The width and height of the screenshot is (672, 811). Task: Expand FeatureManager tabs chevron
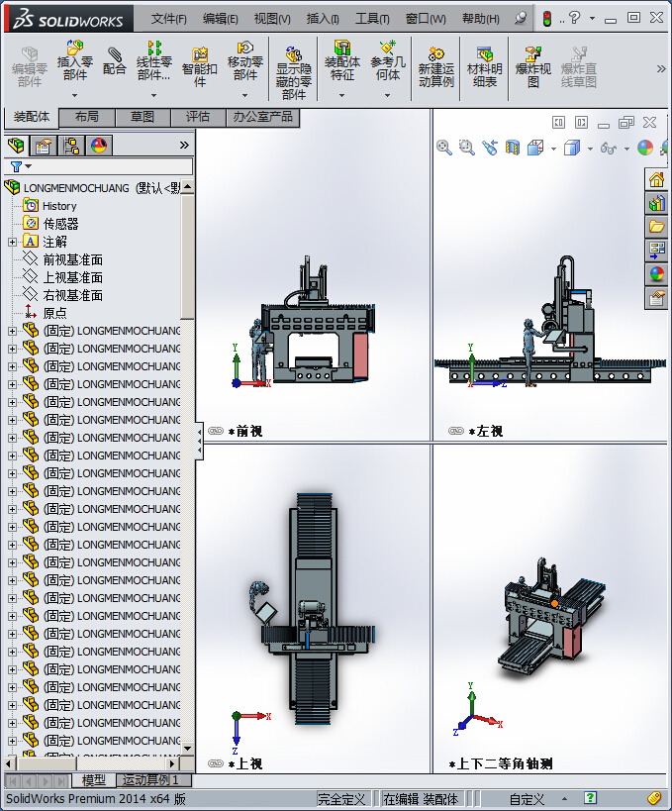pyautogui.click(x=184, y=146)
